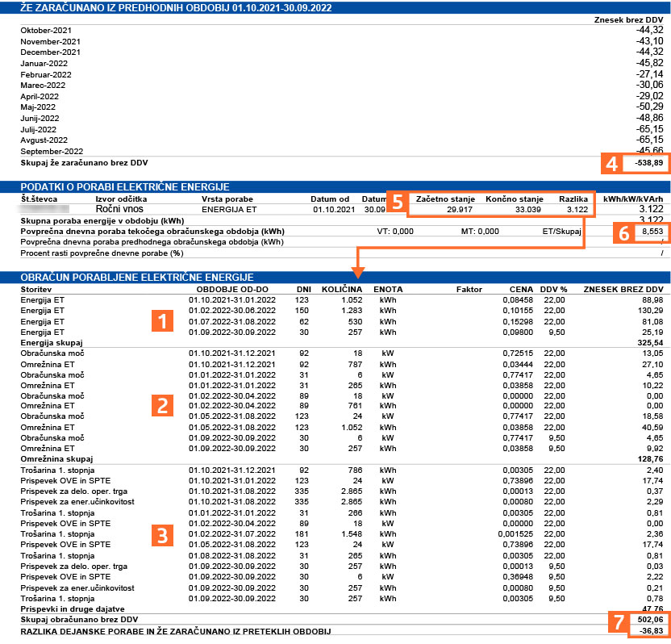
Task: Click the "Datum od" column header
Action: click(330, 199)
